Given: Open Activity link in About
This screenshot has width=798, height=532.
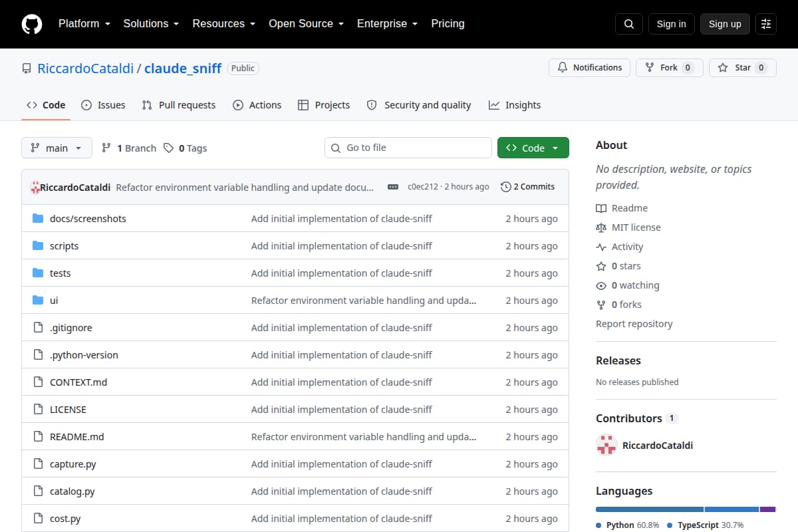Looking at the screenshot, I should [620, 247].
